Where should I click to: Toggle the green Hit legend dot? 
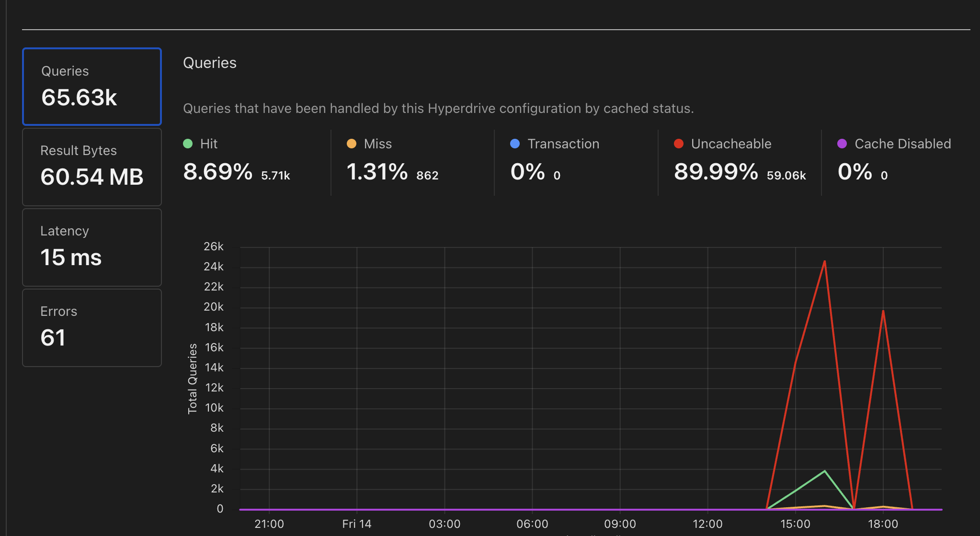point(188,144)
